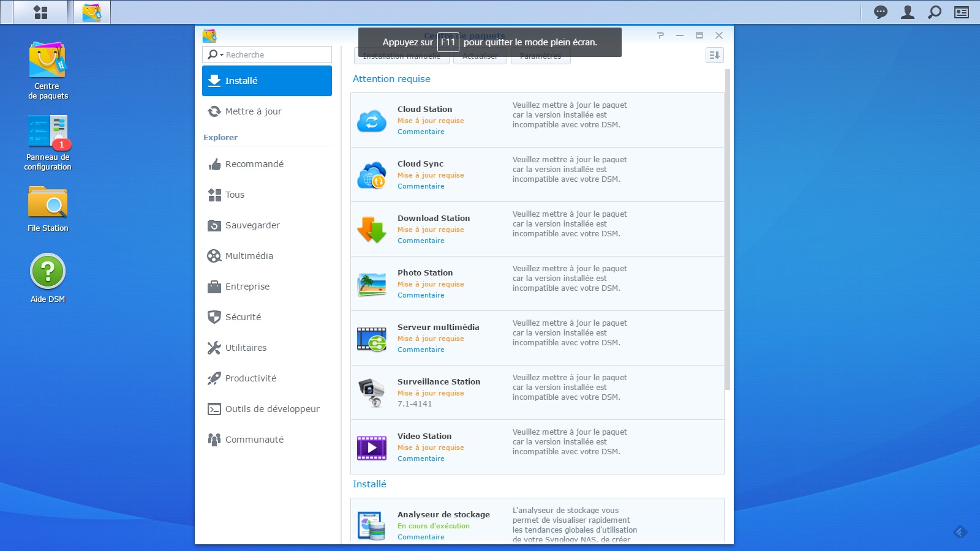Open the Communauté category
The width and height of the screenshot is (980, 551).
coord(267,440)
